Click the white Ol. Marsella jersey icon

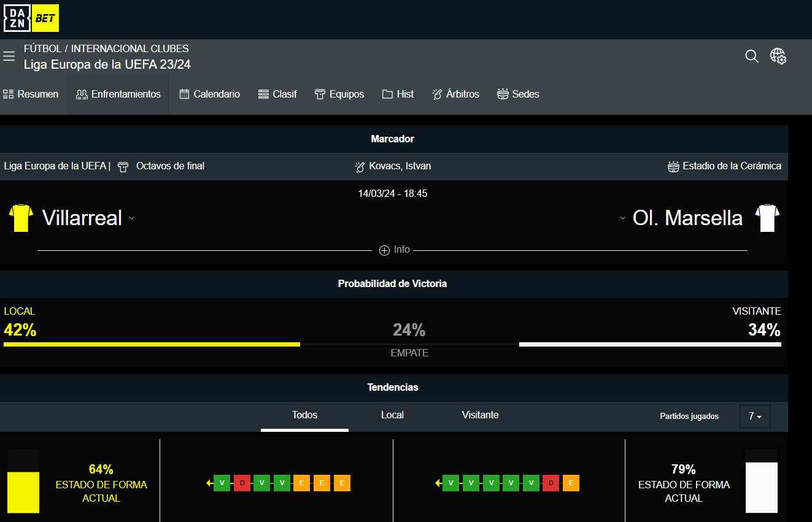coord(767,218)
